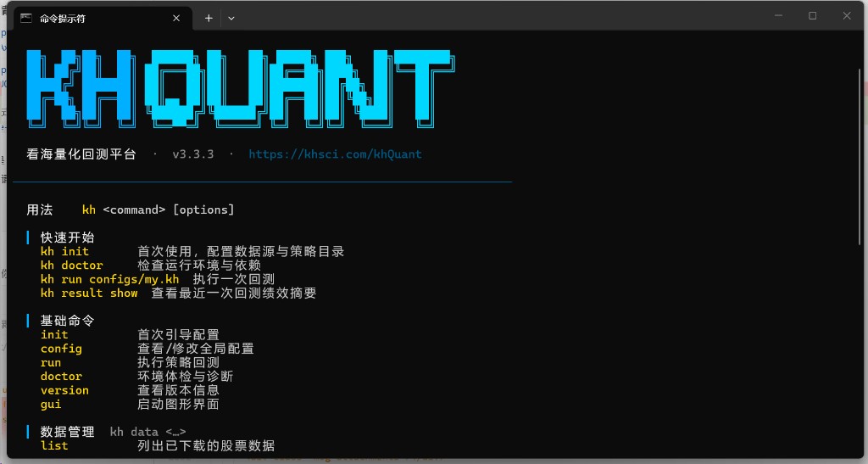Click the usage line 'kh <command> [options]'
868x464 pixels.
click(159, 210)
